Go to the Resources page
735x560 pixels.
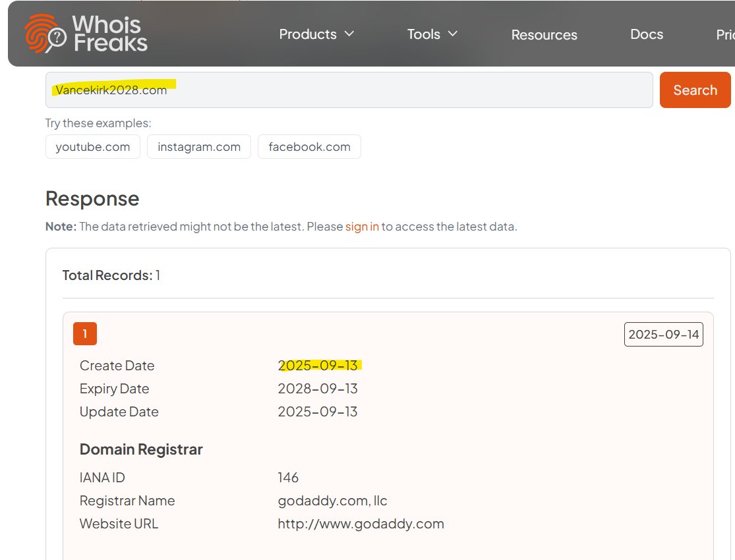[x=544, y=35]
